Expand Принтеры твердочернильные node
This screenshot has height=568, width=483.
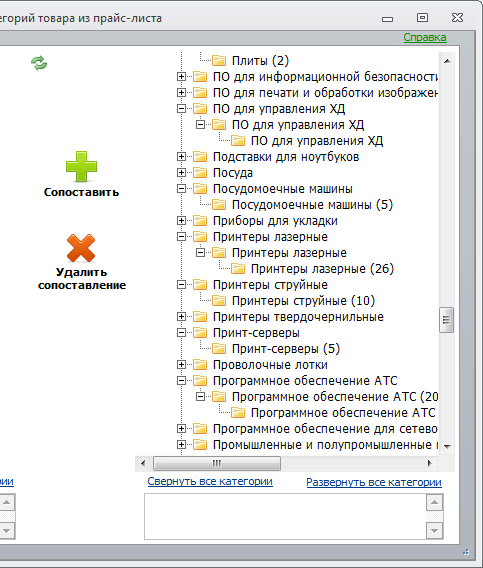click(181, 317)
